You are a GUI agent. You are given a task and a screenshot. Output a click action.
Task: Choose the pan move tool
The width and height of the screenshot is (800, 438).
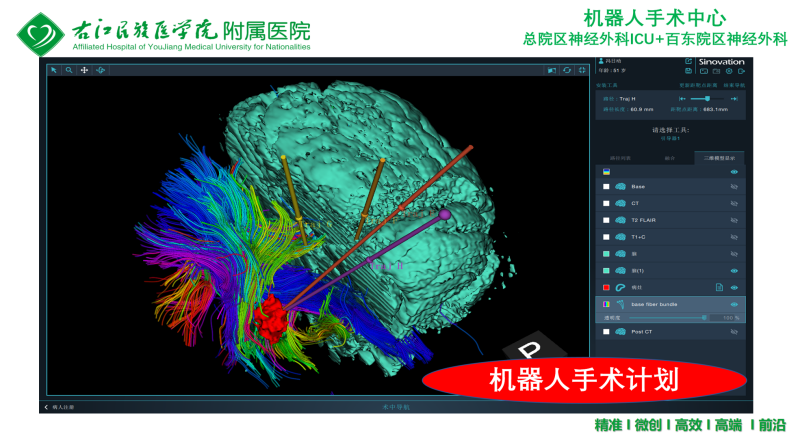(84, 70)
